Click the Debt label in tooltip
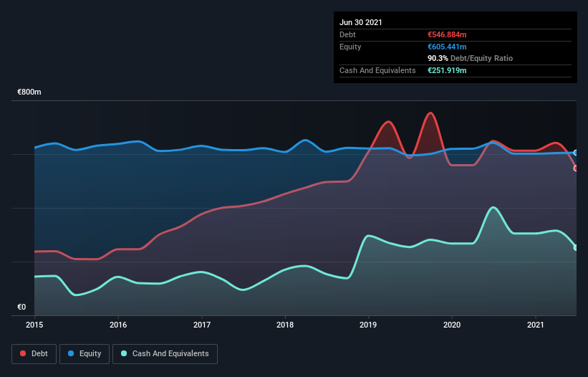 [347, 34]
